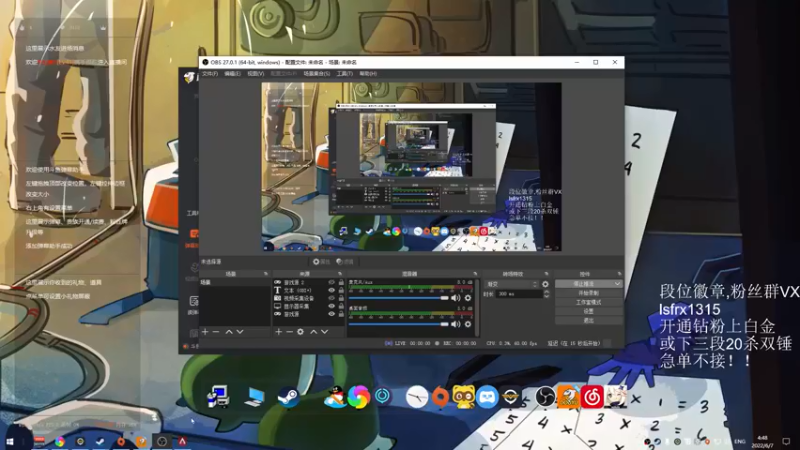The image size is (800, 450).
Task: Click the 开始录制 button
Action: click(588, 293)
